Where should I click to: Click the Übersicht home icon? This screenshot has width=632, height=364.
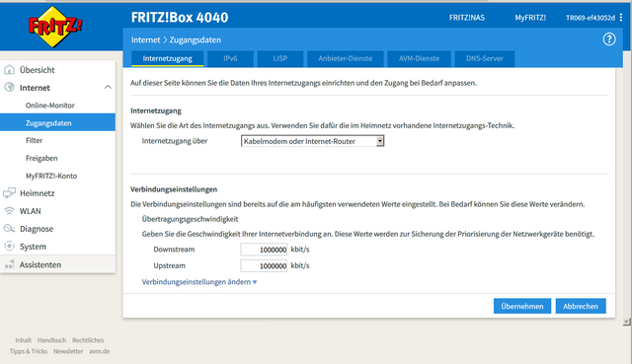pyautogui.click(x=9, y=70)
